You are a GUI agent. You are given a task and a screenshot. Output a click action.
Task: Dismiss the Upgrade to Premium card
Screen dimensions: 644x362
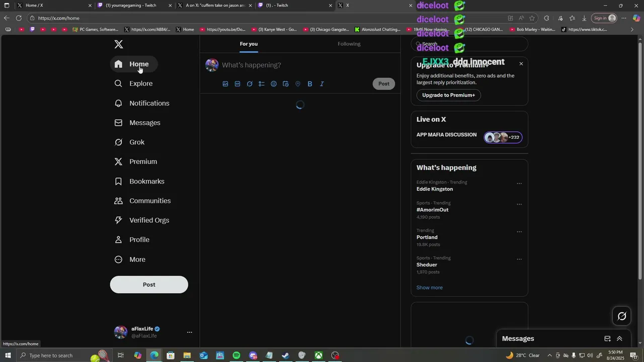(x=521, y=64)
